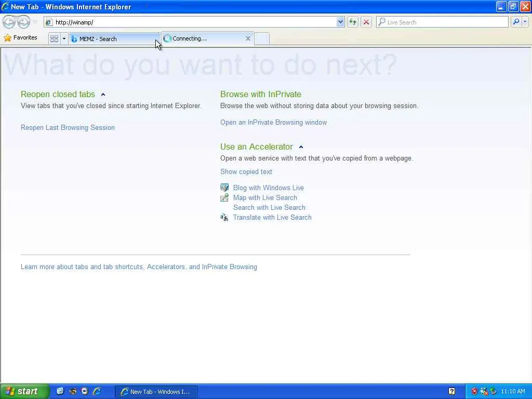Click New Tab - Windows taskbar button
This screenshot has width=532, height=399.
[156, 392]
